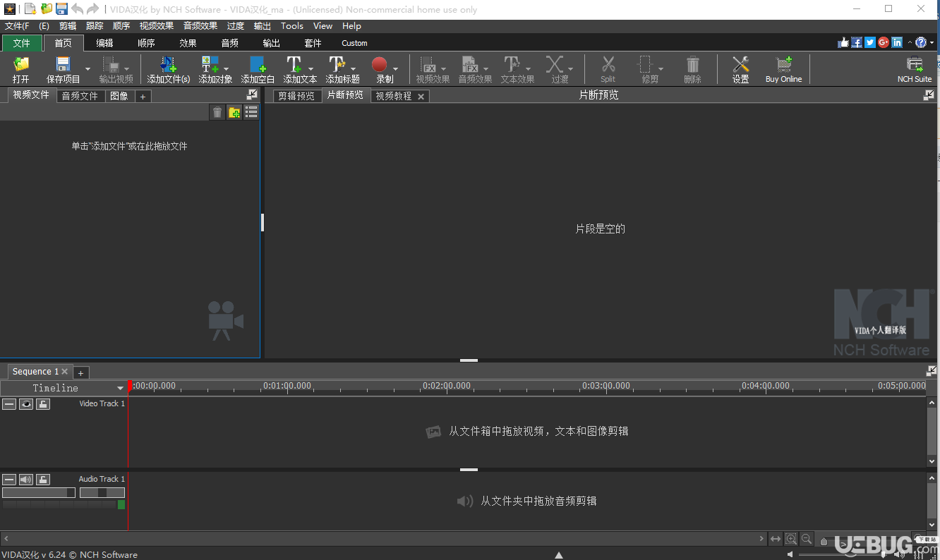This screenshot has width=940, height=560.
Task: Collapse Video Track 1 minus button
Action: click(9, 404)
